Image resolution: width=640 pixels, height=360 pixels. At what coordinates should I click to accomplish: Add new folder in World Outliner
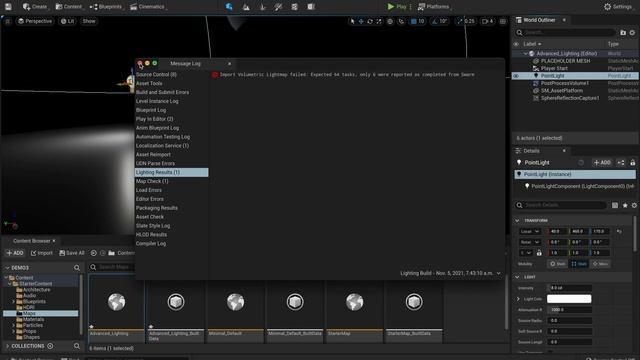click(623, 32)
